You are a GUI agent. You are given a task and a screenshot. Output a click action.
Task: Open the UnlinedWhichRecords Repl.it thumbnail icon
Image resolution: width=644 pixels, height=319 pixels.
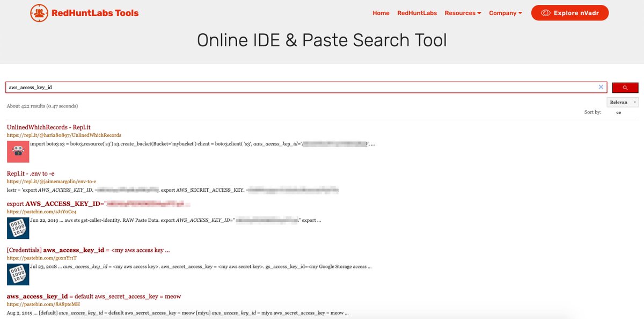[18, 151]
